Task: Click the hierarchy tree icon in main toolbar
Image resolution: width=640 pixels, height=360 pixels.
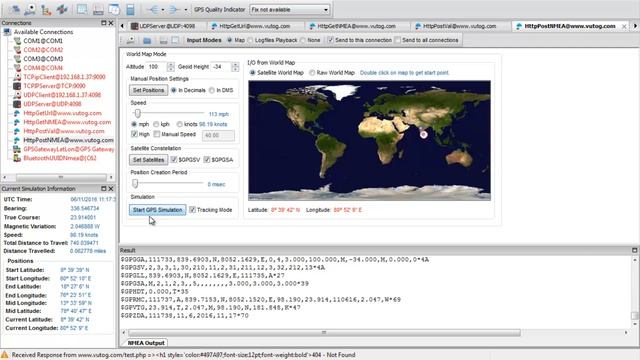Action: tap(46, 9)
